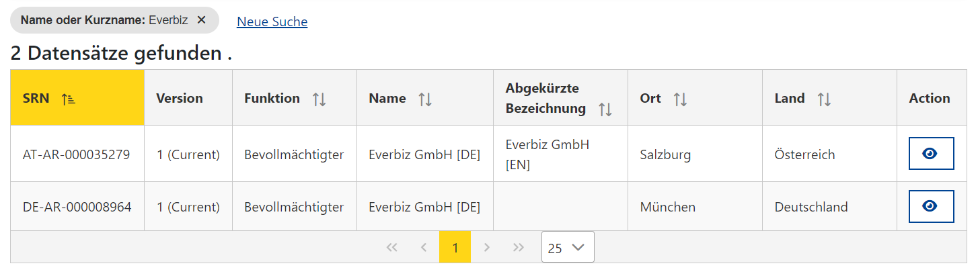Click the SRN column header
Viewport: 980px width, 278px height.
click(x=77, y=97)
